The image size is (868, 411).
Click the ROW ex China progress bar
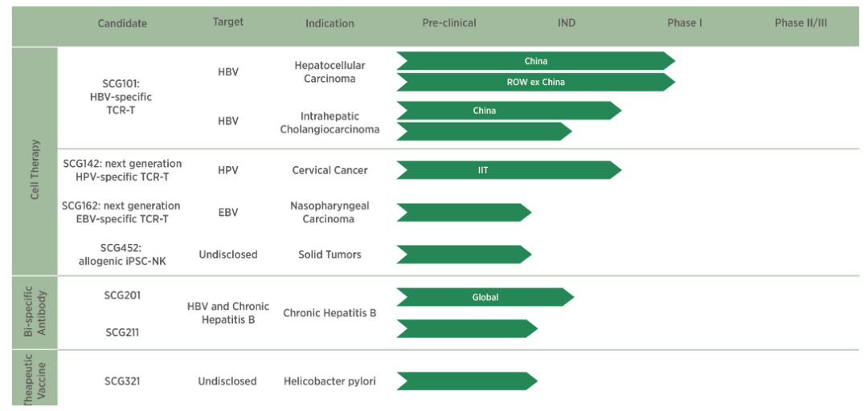click(x=535, y=82)
